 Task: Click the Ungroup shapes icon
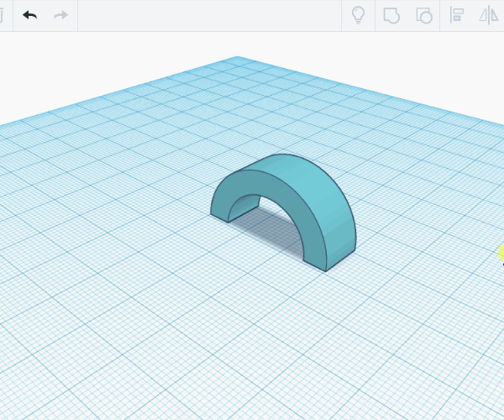click(424, 15)
